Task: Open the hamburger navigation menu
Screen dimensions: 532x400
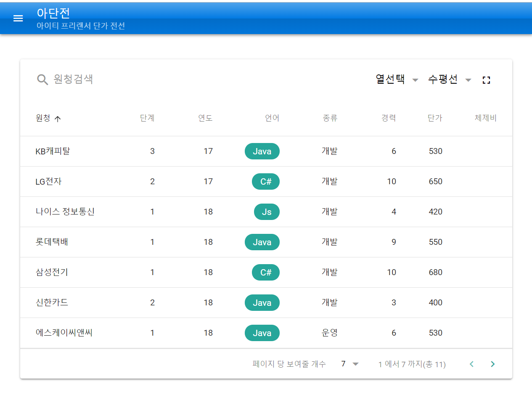Action: coord(18,19)
